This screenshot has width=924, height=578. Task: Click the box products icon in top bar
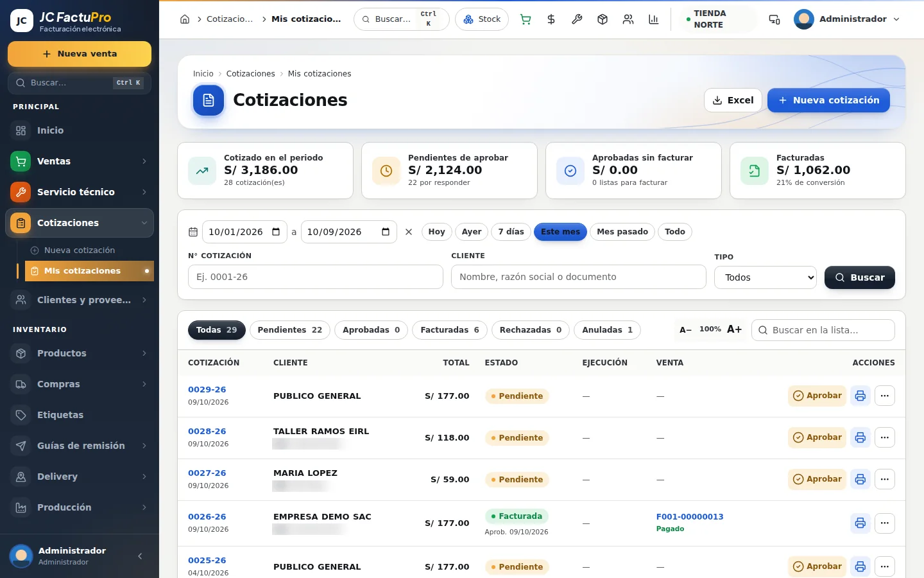pos(603,19)
